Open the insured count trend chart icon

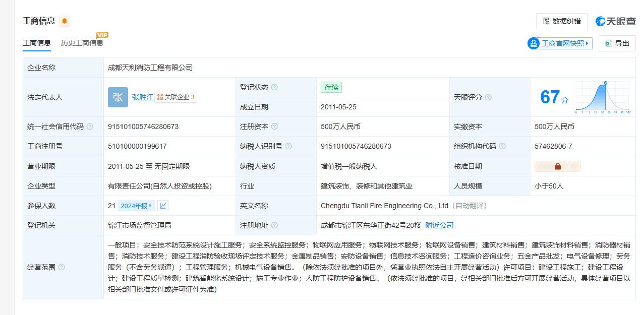[163, 206]
